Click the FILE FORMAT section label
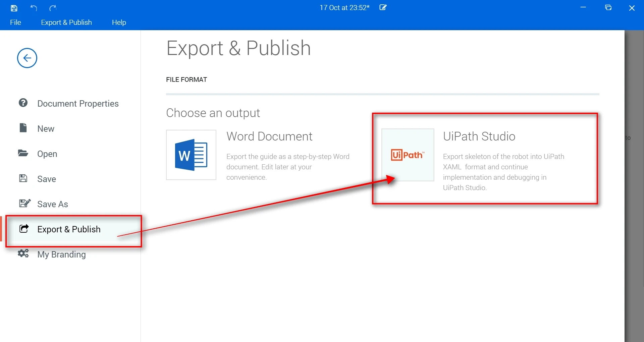The height and width of the screenshot is (342, 644). (x=186, y=79)
